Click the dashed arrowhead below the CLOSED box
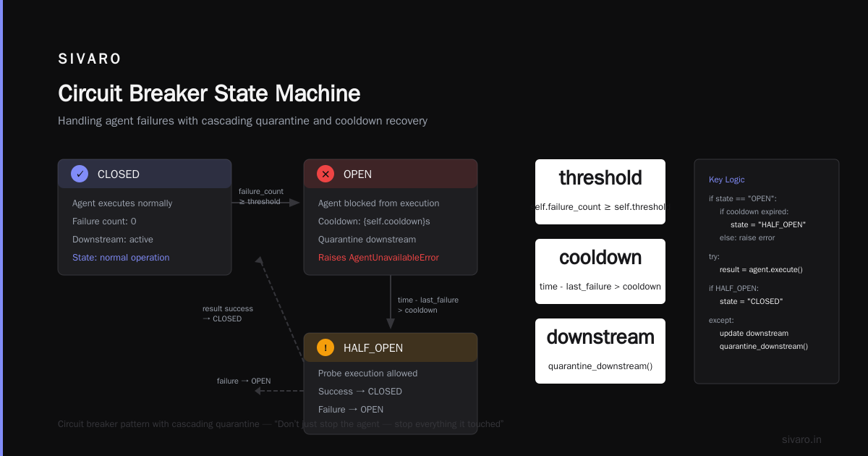This screenshot has width=868, height=456. pos(259,261)
